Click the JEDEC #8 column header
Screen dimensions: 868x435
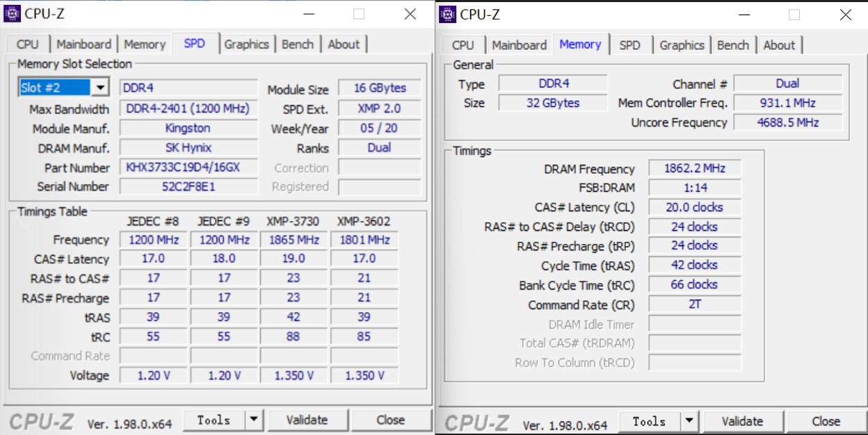pos(153,221)
